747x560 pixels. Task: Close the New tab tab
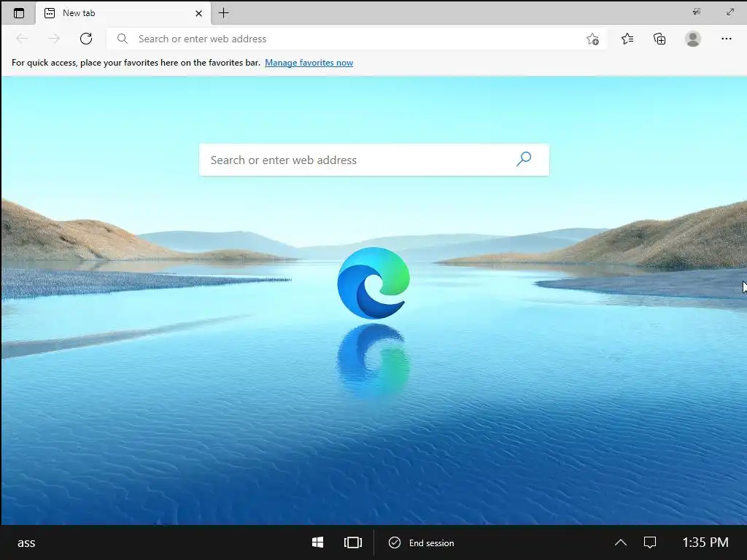click(198, 13)
